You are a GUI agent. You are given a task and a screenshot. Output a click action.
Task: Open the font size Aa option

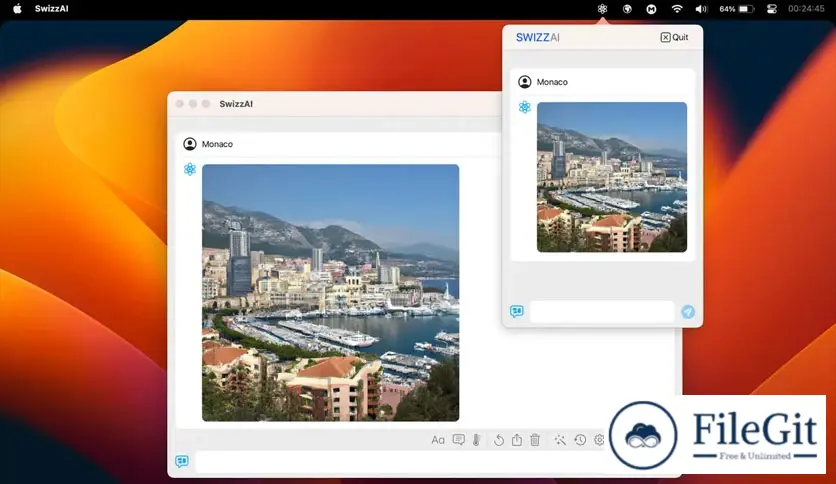[438, 440]
